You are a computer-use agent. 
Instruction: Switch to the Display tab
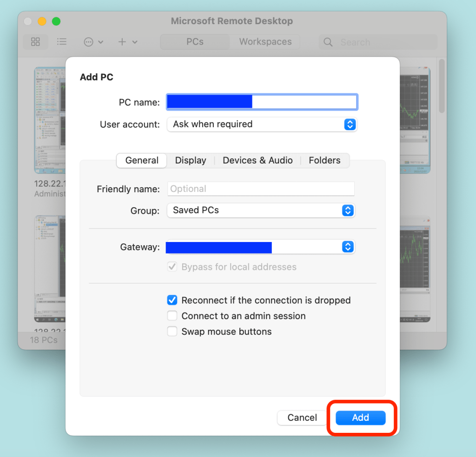point(191,160)
